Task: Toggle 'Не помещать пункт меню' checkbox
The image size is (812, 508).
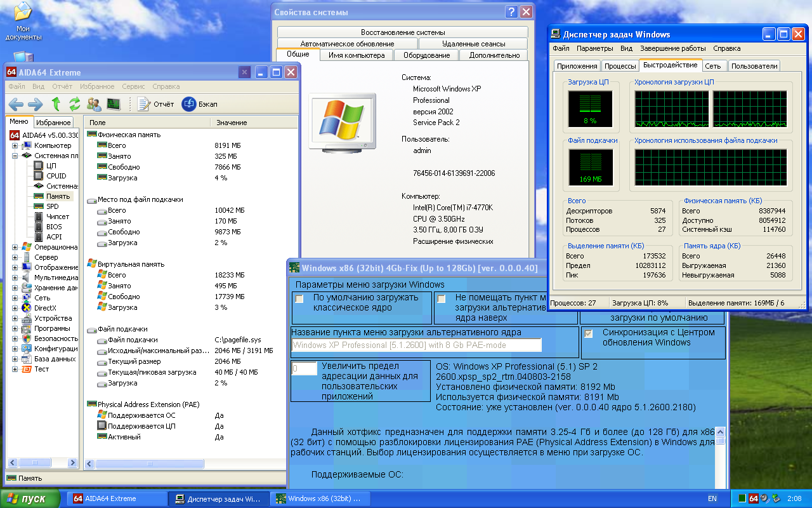Action: pyautogui.click(x=442, y=299)
